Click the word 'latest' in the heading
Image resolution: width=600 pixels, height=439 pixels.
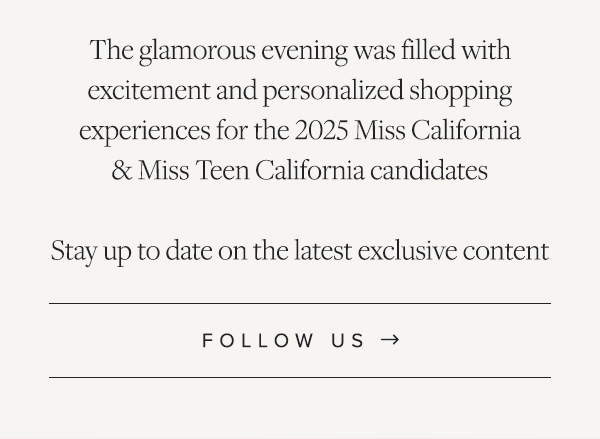click(x=323, y=251)
